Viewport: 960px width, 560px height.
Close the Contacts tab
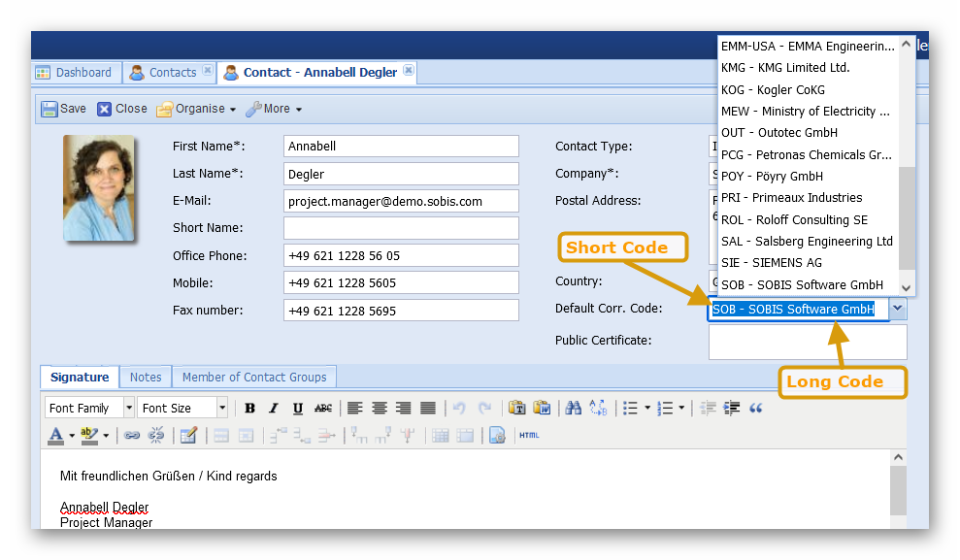click(x=207, y=72)
